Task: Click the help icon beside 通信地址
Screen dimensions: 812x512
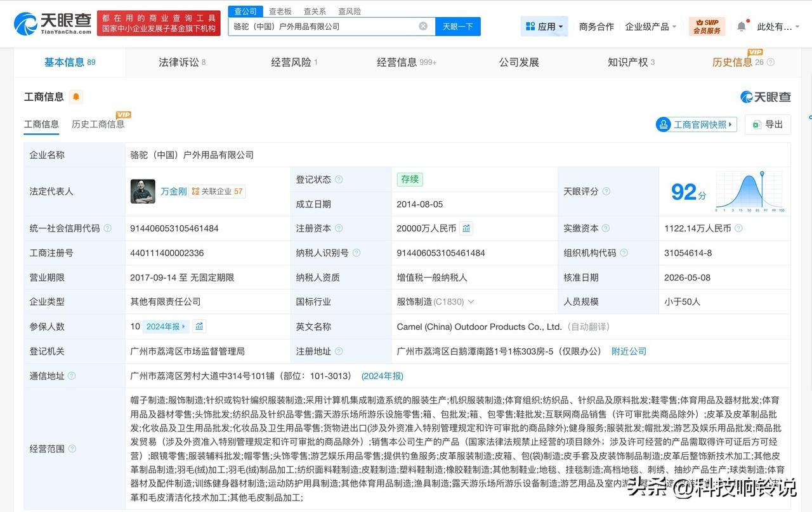Action: pyautogui.click(x=72, y=376)
